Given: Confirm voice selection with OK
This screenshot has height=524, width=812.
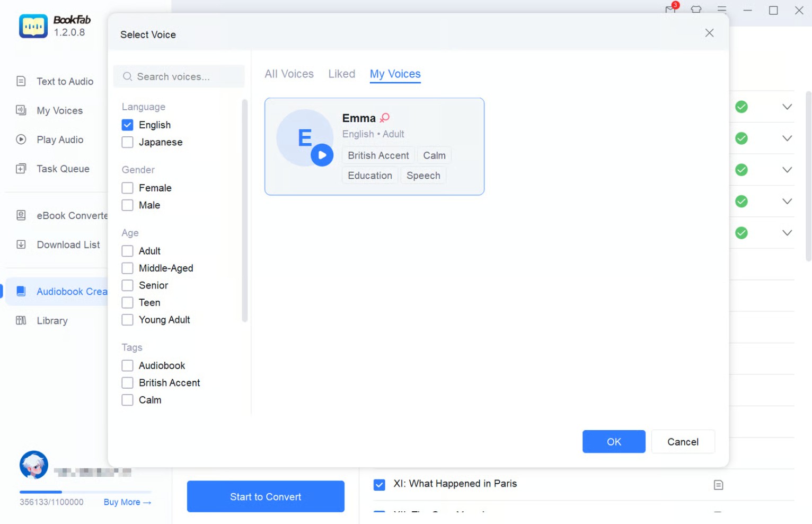Looking at the screenshot, I should tap(613, 442).
